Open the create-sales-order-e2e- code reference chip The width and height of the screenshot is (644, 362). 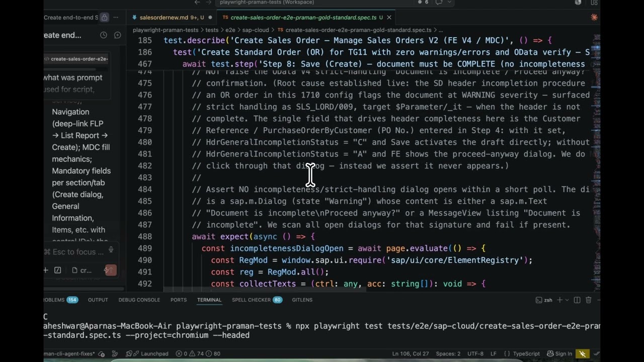(75, 59)
